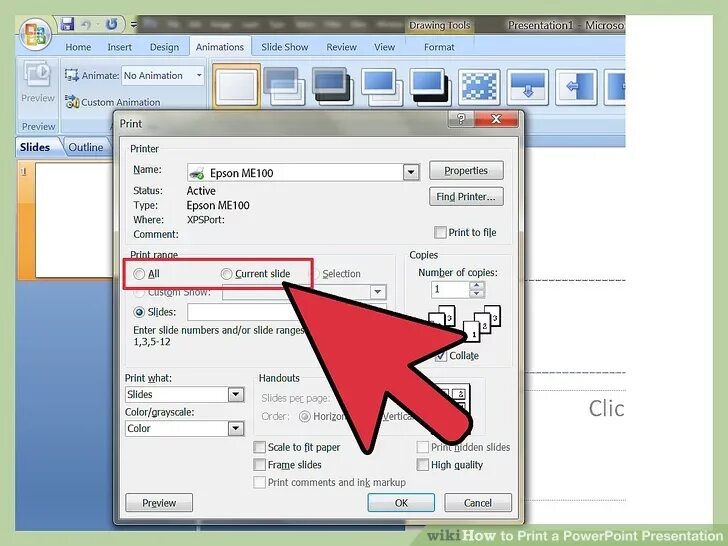This screenshot has width=728, height=546.
Task: Select the second slide transition effect
Action: (x=284, y=86)
